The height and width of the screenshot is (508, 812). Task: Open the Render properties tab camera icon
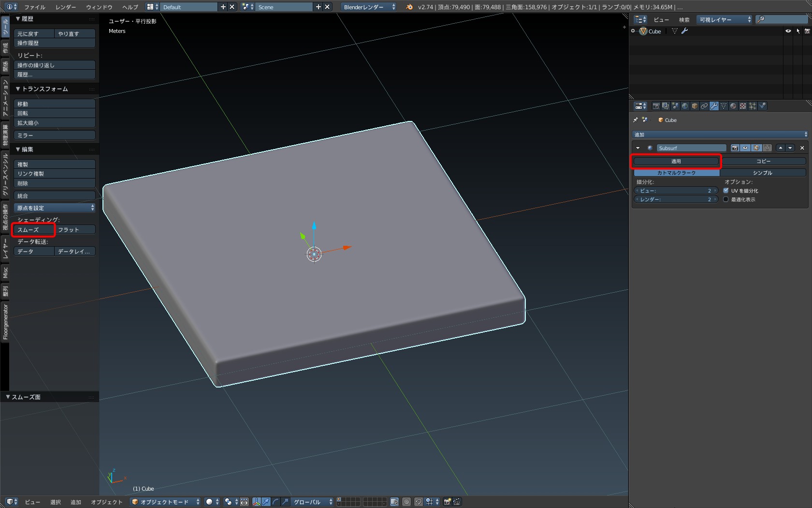pyautogui.click(x=656, y=106)
